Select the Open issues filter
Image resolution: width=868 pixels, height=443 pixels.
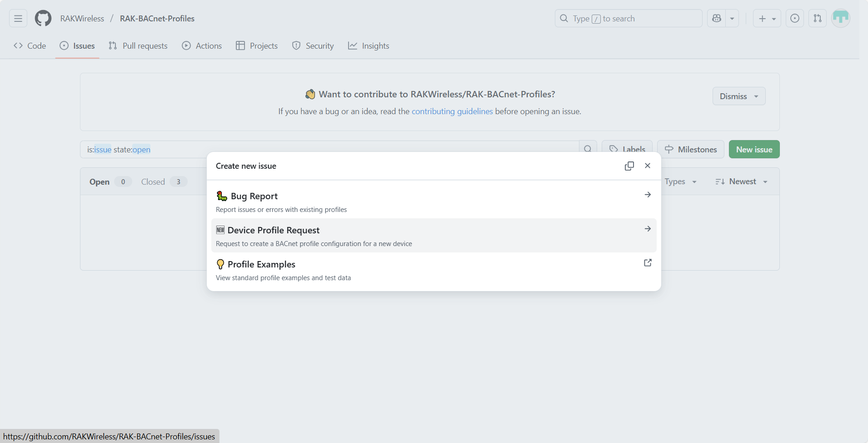click(x=99, y=181)
